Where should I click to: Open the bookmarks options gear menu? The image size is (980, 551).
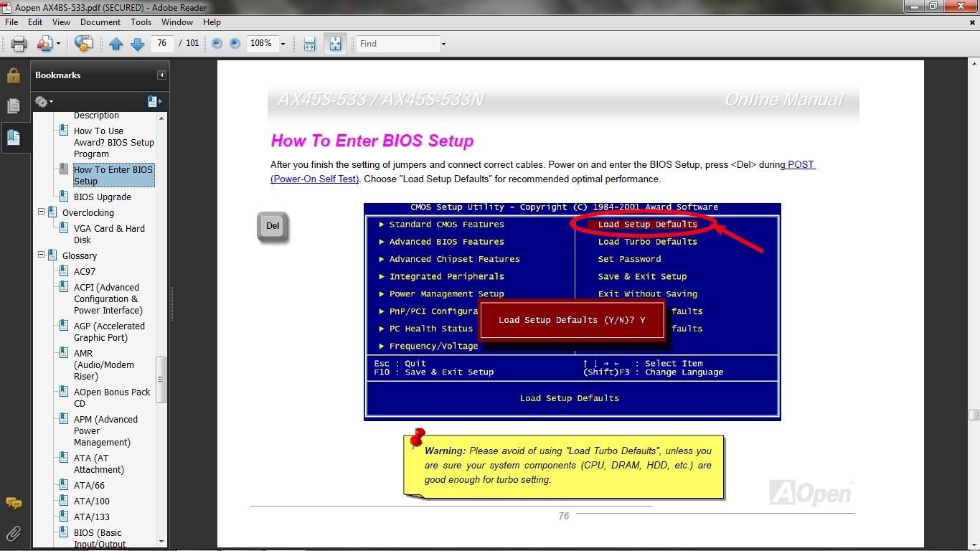point(44,101)
